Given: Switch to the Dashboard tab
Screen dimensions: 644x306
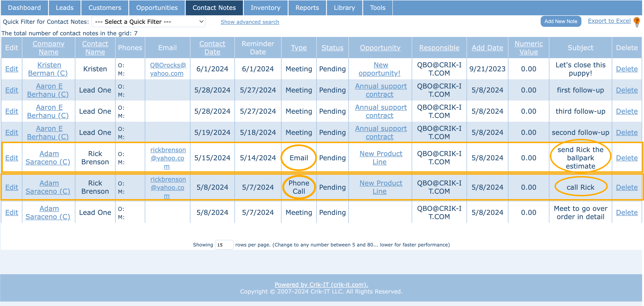Looking at the screenshot, I should coord(24,8).
